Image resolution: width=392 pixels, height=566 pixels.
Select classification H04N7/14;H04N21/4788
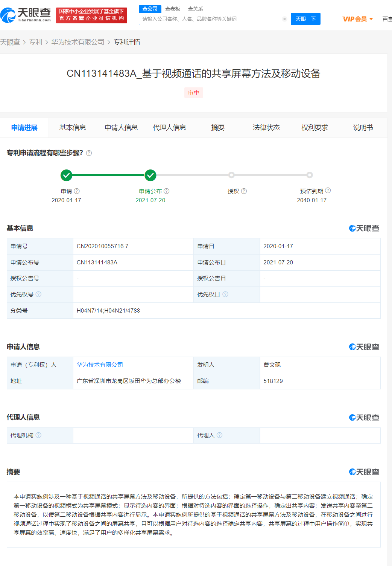coord(108,311)
